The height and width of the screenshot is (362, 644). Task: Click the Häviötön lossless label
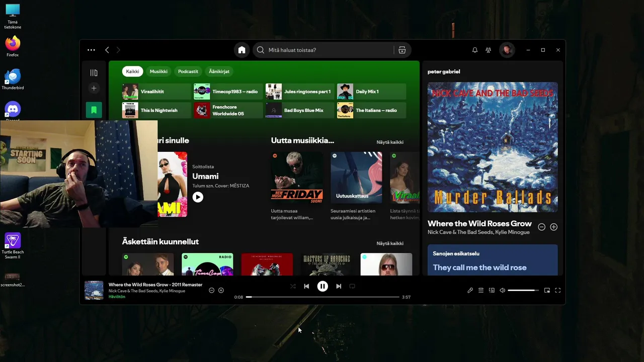click(117, 297)
